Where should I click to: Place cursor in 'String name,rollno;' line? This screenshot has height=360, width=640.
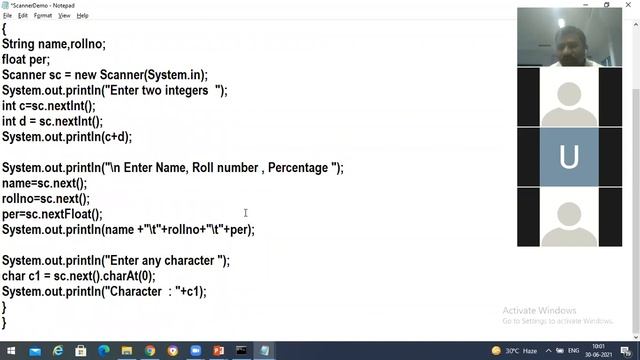click(54, 44)
